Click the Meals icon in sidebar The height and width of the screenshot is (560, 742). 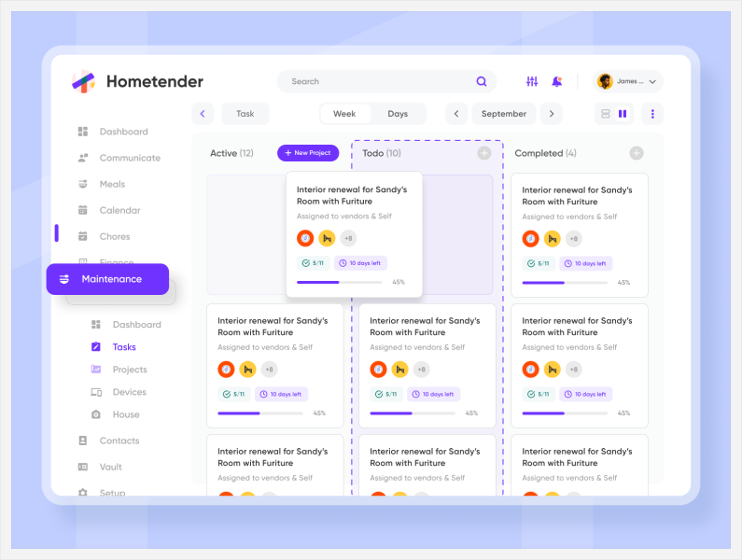[x=83, y=184]
